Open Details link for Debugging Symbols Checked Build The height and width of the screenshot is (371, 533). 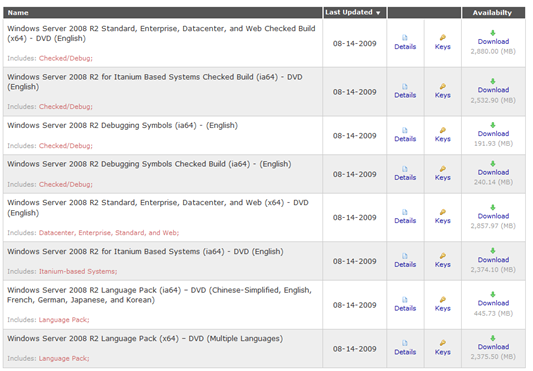click(x=405, y=178)
